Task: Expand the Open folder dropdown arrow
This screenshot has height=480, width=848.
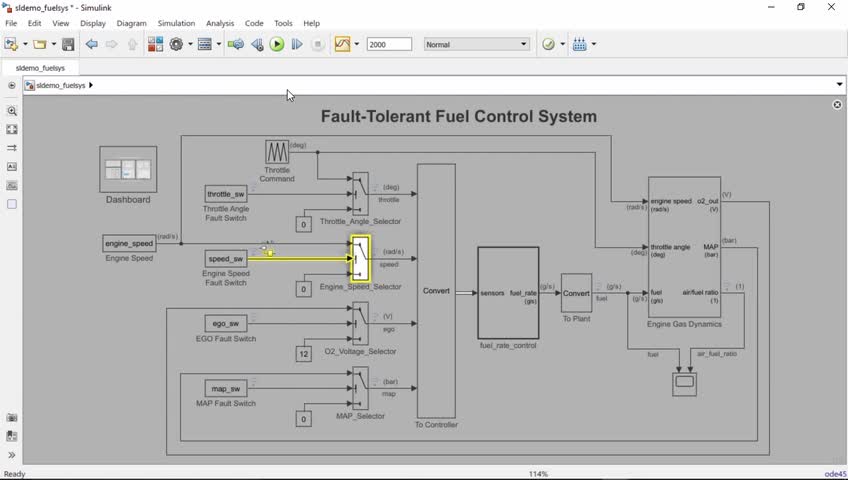Action: [x=54, y=44]
